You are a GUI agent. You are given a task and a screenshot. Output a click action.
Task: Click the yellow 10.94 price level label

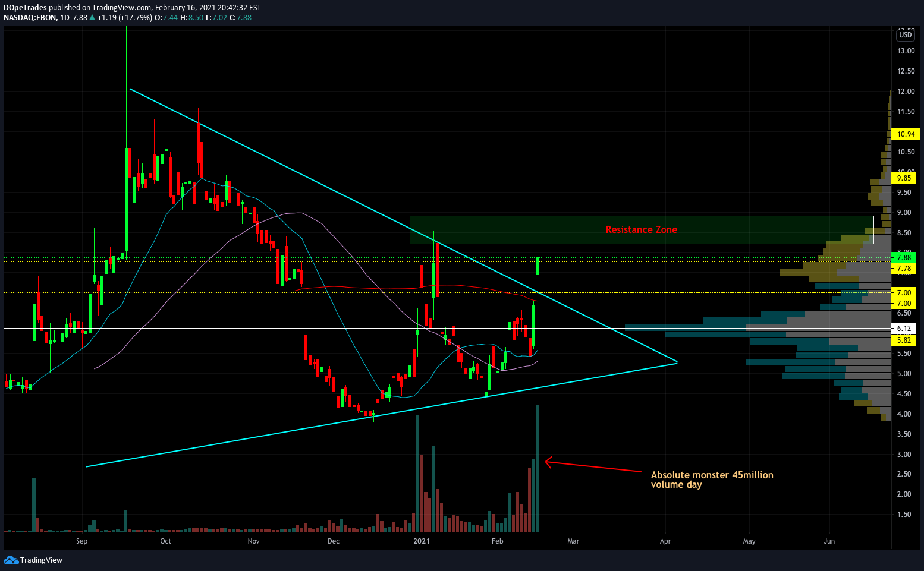(906, 135)
